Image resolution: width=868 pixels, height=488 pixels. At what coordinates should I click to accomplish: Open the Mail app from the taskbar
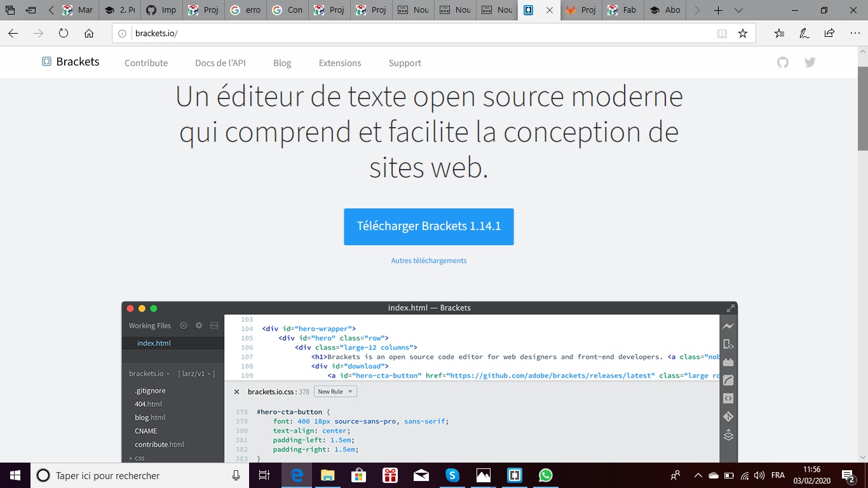[421, 475]
